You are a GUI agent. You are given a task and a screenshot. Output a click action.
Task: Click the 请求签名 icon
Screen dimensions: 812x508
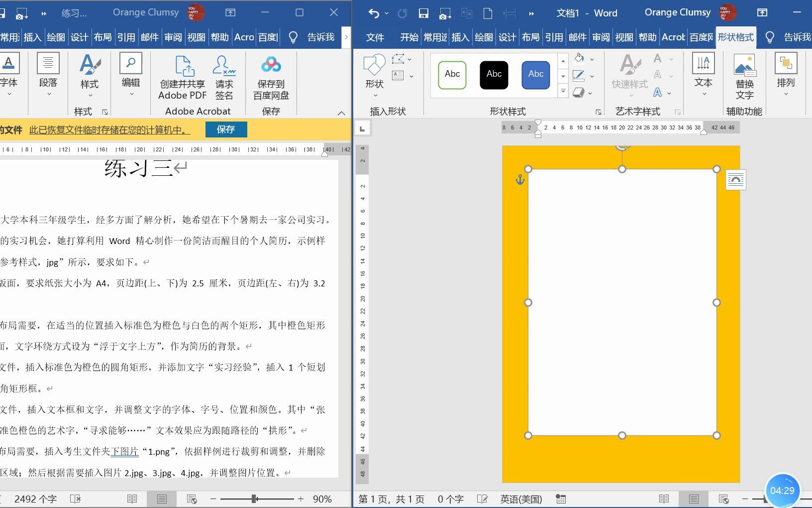point(224,75)
